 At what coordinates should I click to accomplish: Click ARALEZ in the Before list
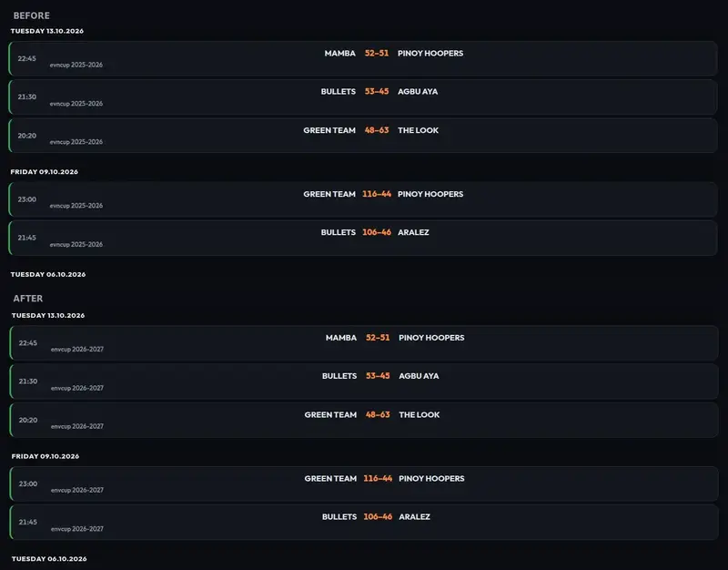413,232
